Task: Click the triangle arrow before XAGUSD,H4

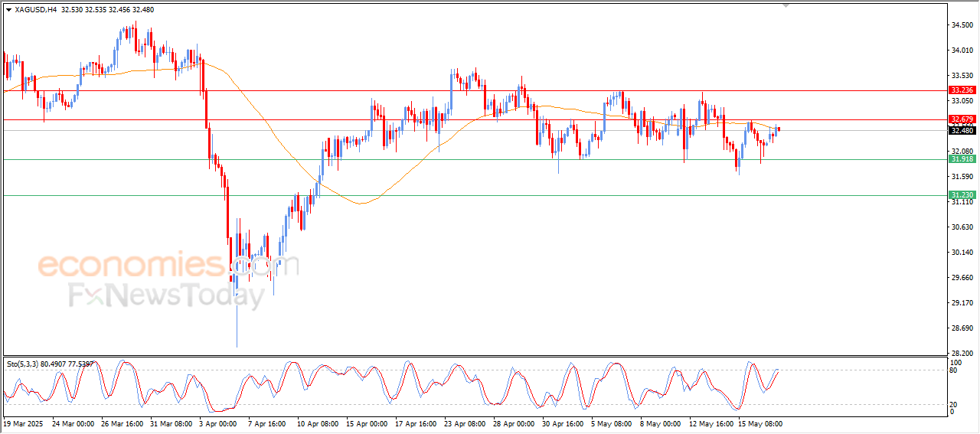Action: point(8,10)
